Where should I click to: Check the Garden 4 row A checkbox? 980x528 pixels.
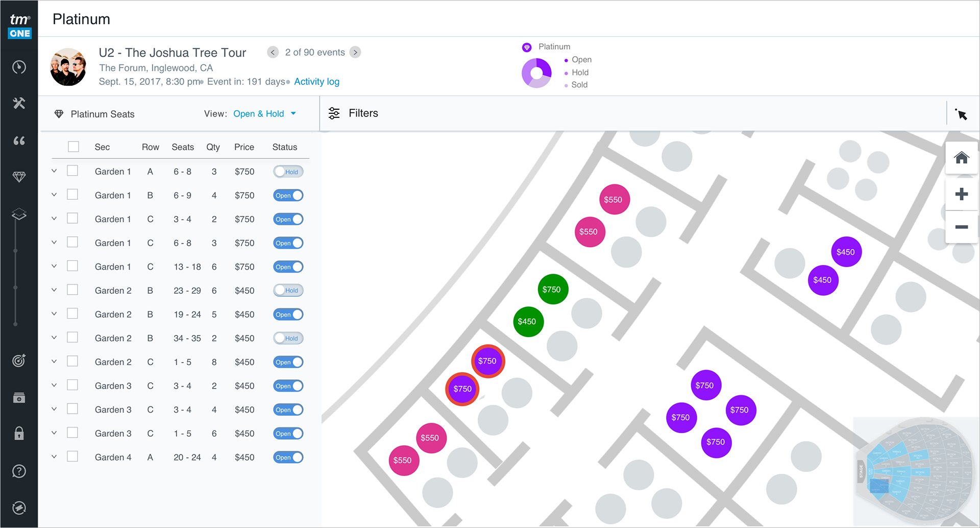(72, 457)
